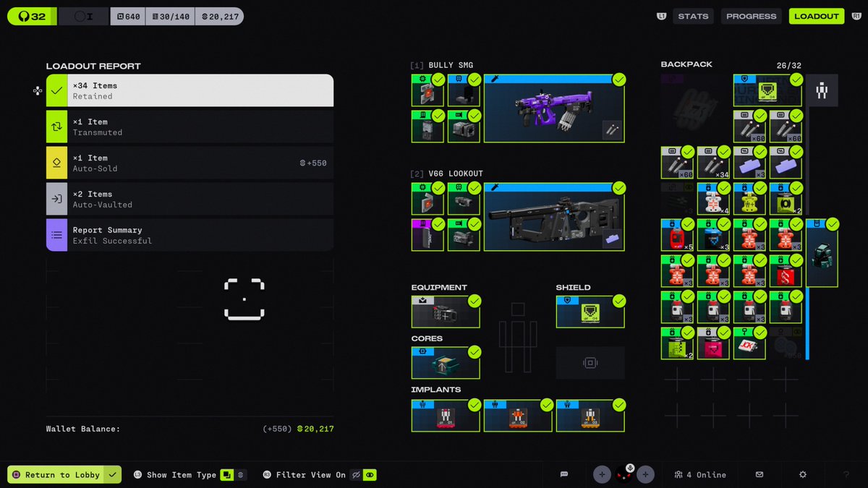Select the backpack ammo stack showing ×34

pyautogui.click(x=713, y=163)
